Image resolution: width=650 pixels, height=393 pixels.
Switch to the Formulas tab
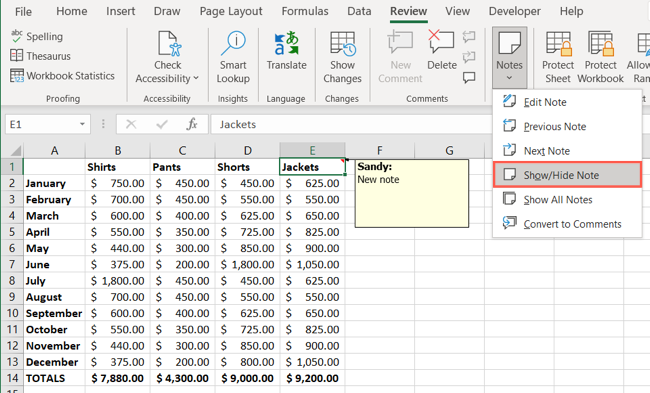(305, 11)
